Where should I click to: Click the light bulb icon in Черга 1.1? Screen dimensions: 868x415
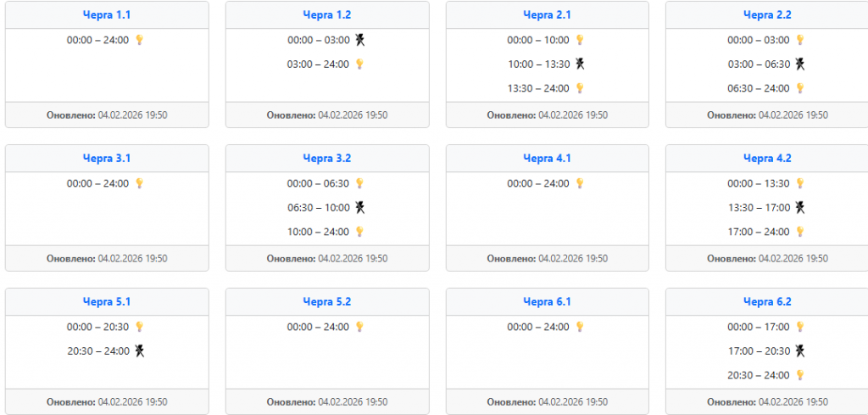140,40
